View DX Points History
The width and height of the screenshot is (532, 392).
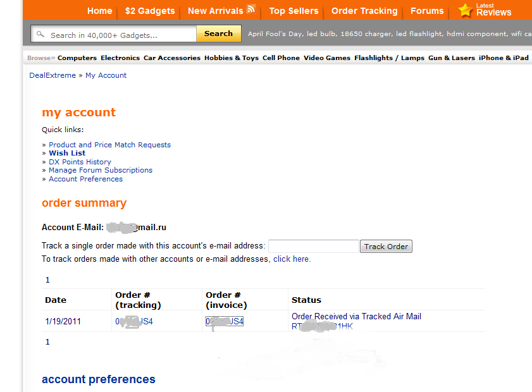[80, 162]
